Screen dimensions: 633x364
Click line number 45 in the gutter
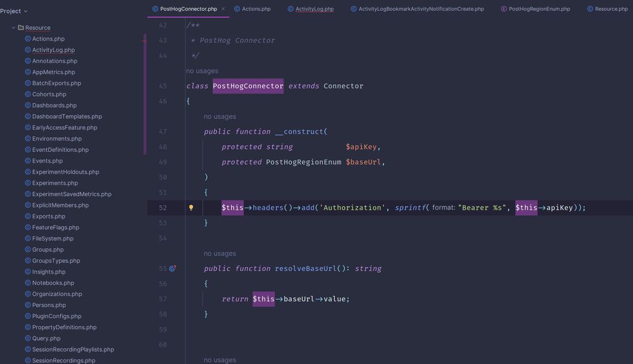(x=163, y=86)
